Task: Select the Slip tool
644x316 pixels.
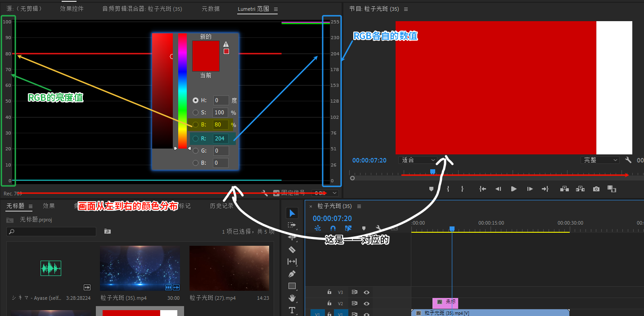Action: coord(292,262)
